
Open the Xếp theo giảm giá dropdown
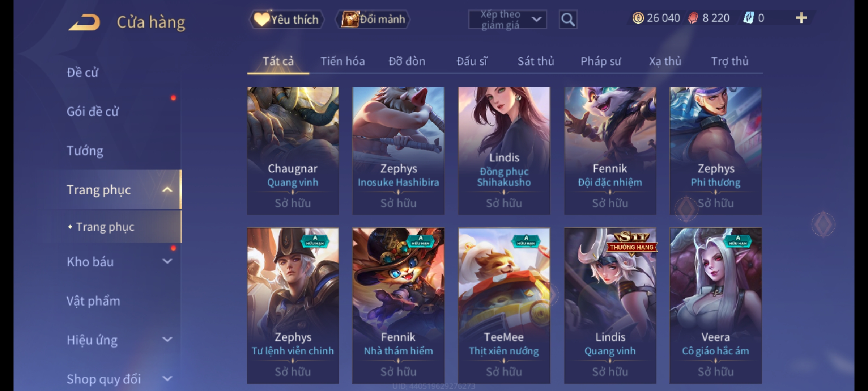click(507, 20)
